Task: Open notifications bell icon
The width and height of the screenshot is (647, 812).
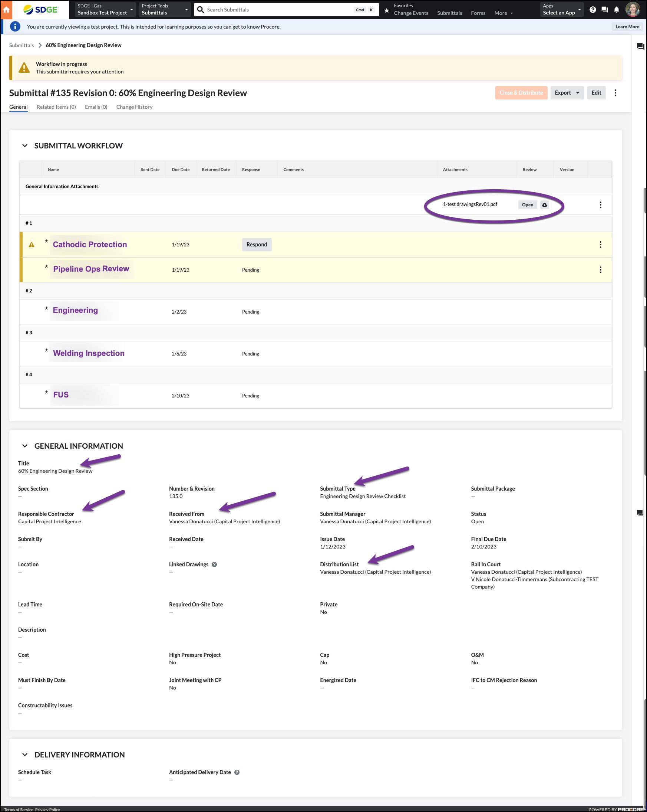Action: click(x=617, y=10)
